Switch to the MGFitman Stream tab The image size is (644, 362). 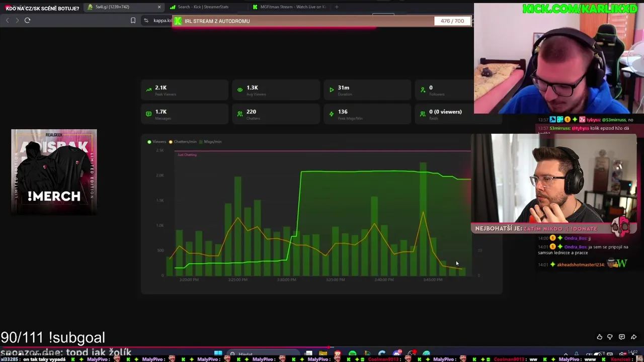[x=289, y=7]
